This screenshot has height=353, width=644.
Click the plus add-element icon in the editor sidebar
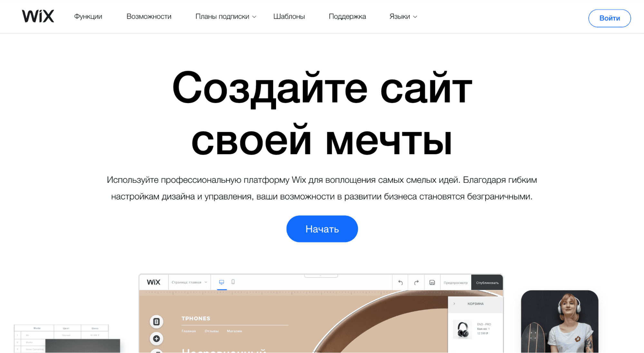tap(157, 339)
